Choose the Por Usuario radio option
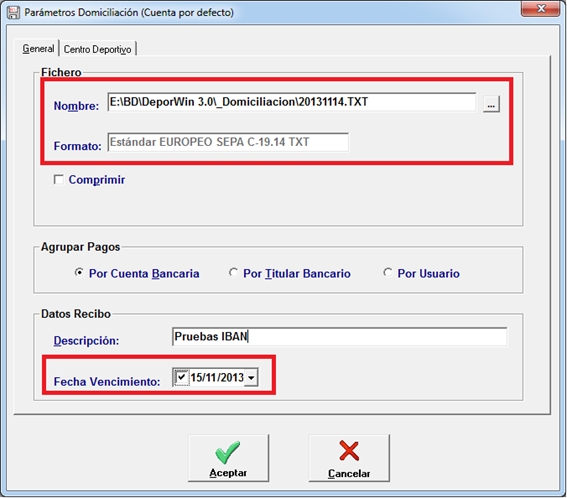The image size is (567, 498). pos(387,272)
